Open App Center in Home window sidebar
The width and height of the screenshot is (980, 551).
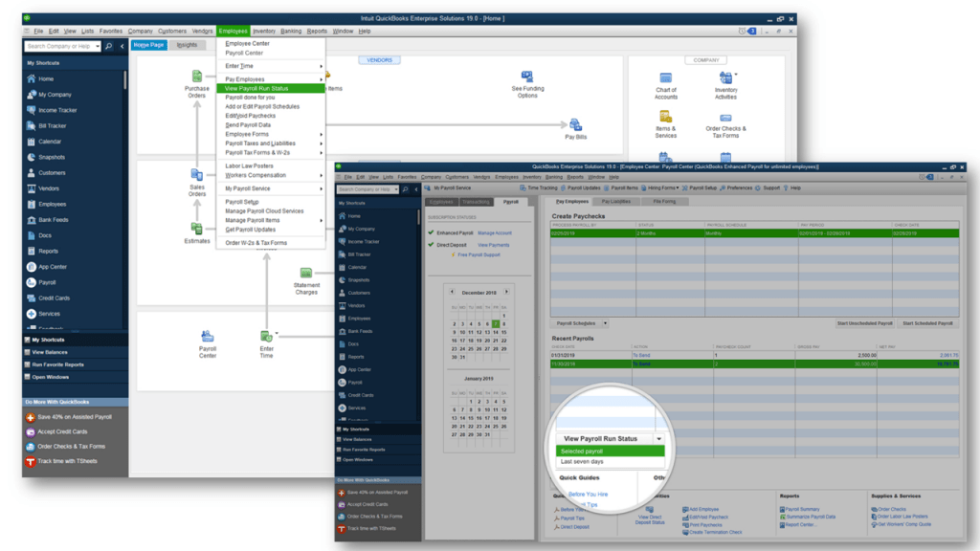tap(53, 267)
